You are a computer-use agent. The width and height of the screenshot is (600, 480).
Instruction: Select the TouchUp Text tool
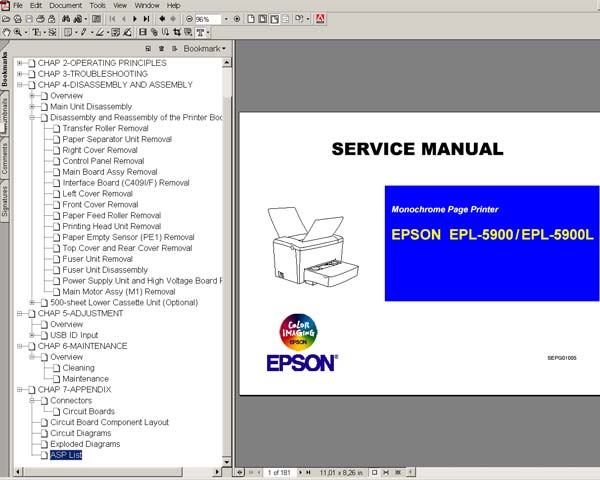[x=201, y=33]
